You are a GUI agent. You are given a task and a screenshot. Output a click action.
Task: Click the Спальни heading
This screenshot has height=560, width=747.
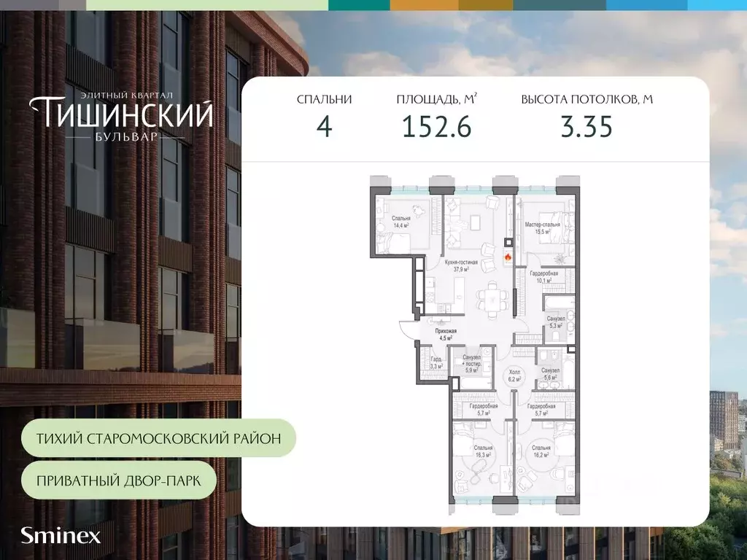tap(325, 99)
